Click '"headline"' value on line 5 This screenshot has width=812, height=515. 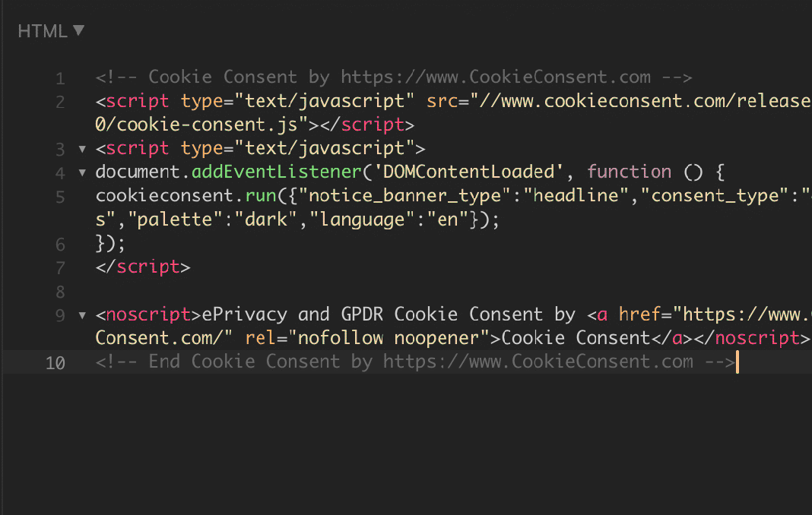tap(576, 196)
